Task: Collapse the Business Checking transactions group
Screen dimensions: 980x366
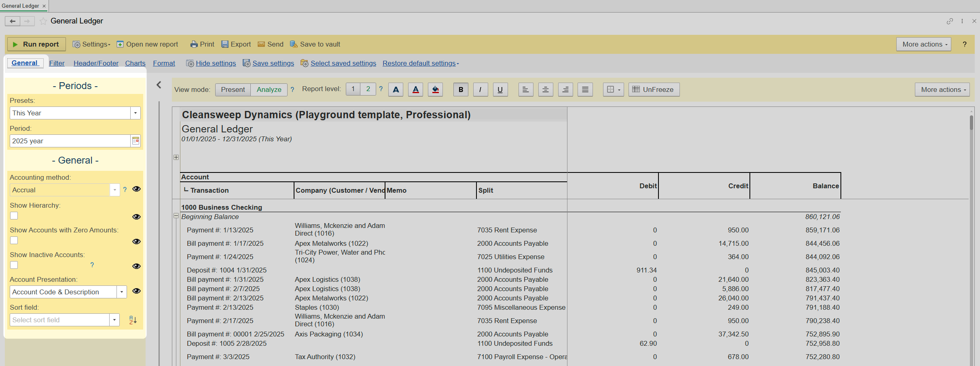Action: coord(176,216)
